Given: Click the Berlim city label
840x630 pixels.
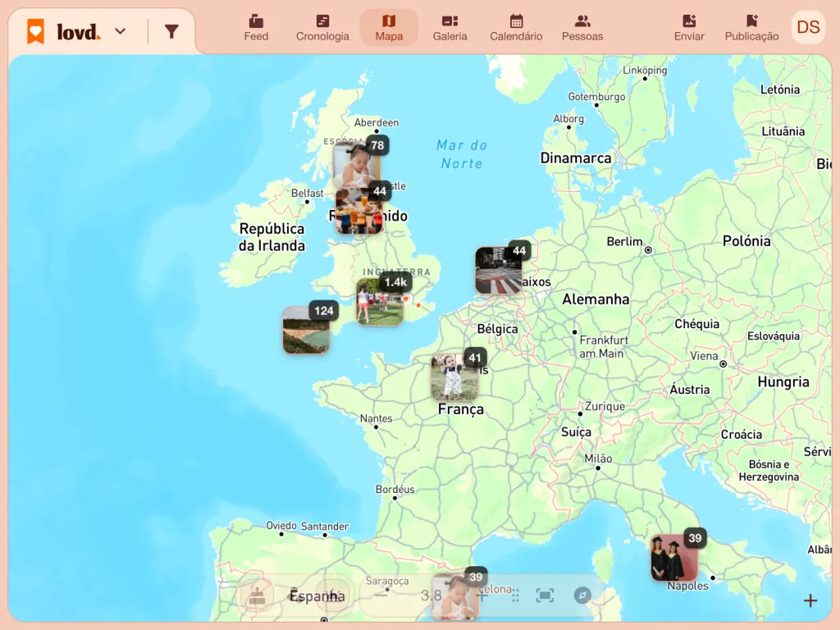Looking at the screenshot, I should point(624,242).
